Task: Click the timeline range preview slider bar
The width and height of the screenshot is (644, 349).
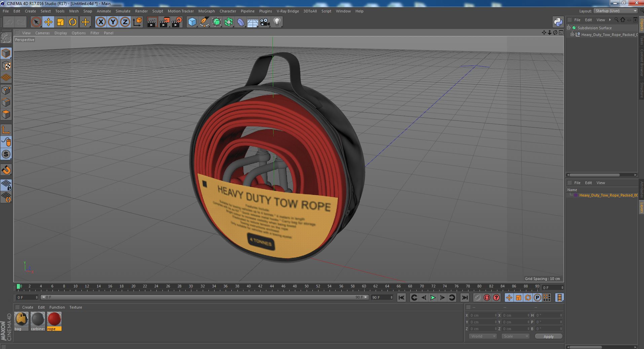Action: 204,298
